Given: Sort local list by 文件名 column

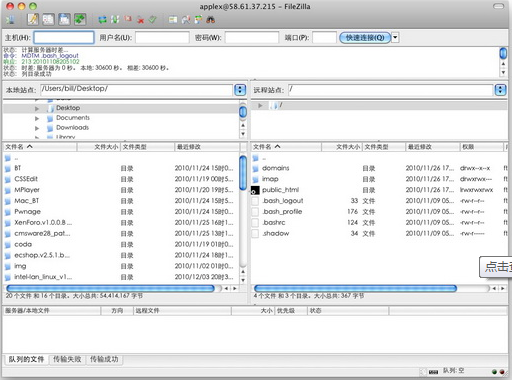Looking at the screenshot, I should pos(40,147).
